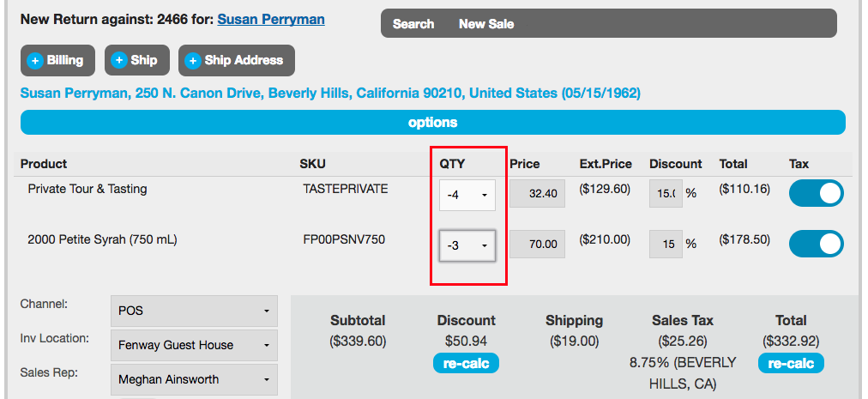
Task: Toggle tax for Private Tour & Tasting
Action: 816,193
